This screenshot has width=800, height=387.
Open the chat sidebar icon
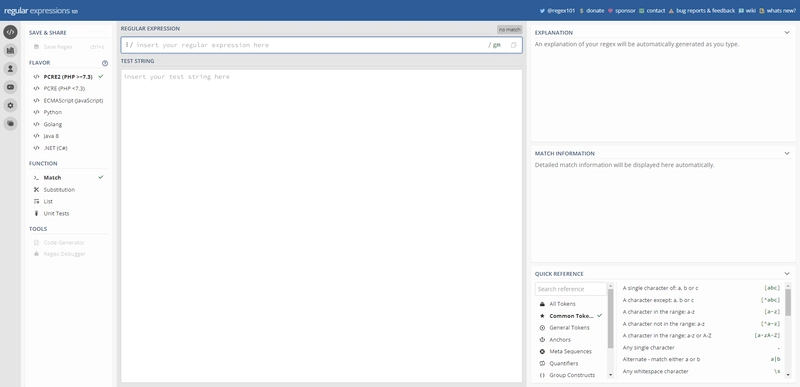[x=10, y=124]
